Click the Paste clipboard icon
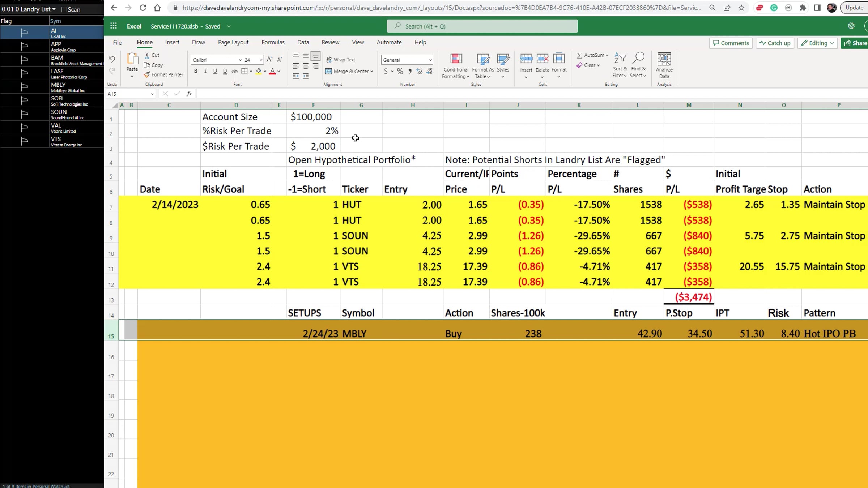 pyautogui.click(x=132, y=59)
